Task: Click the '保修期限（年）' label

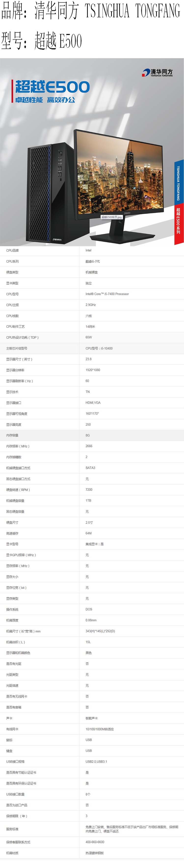Action: point(17,816)
